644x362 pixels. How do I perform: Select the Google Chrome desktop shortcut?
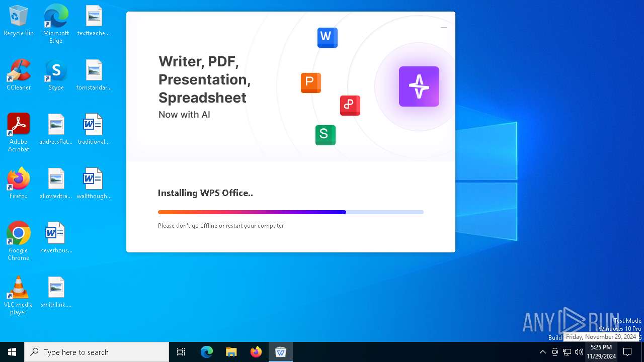[x=19, y=241]
